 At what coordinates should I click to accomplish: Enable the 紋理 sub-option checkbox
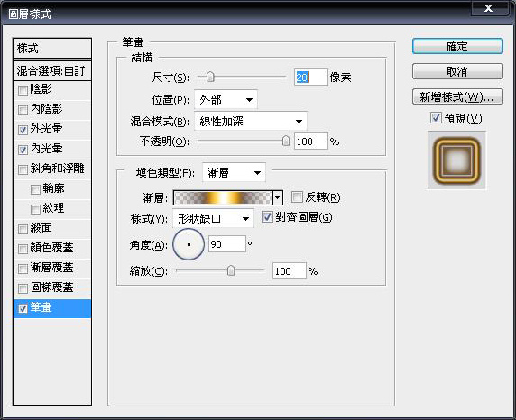coord(35,209)
